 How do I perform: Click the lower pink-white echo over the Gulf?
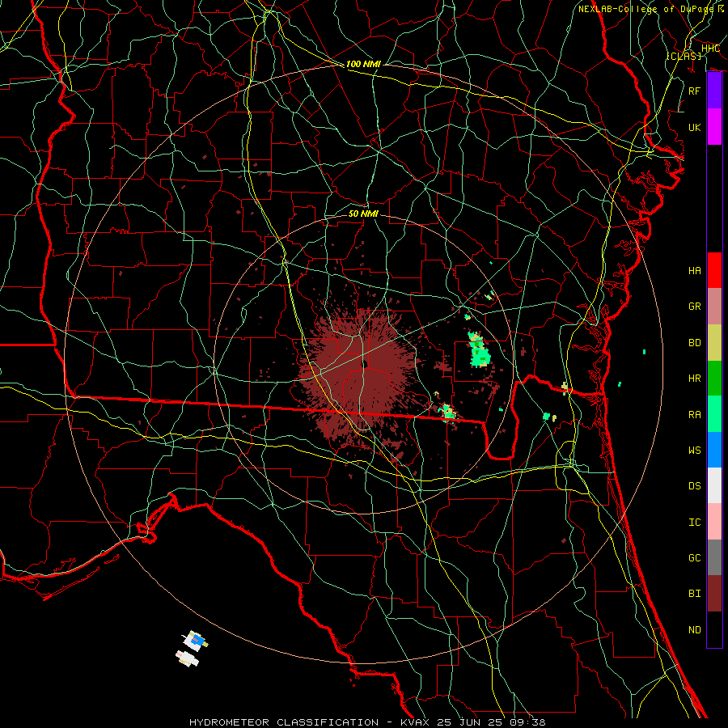(187, 658)
